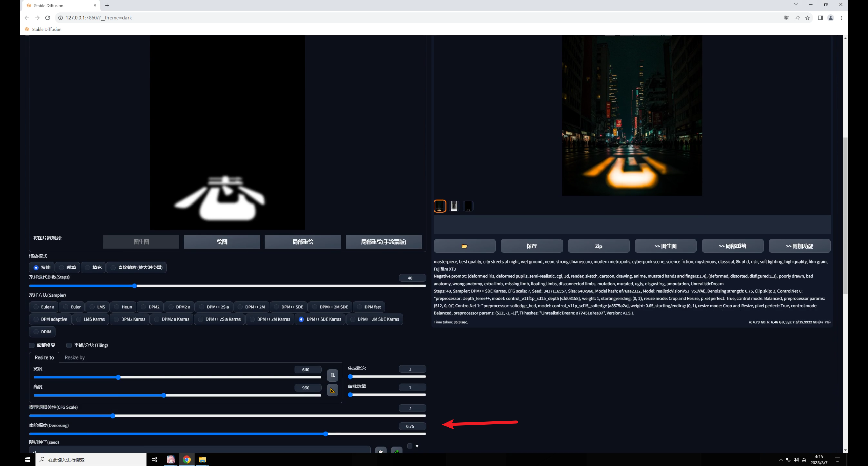This screenshot has height=466, width=868.
Task: Click the green recycle seed icon
Action: coord(396,451)
